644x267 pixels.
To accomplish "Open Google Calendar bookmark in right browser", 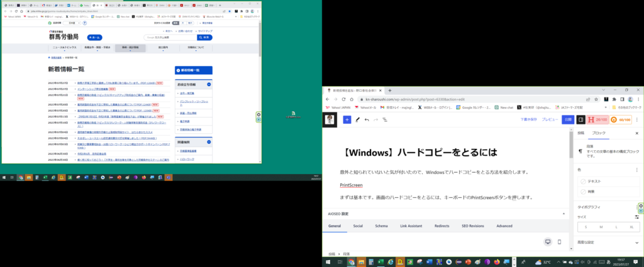I will coord(474,107).
